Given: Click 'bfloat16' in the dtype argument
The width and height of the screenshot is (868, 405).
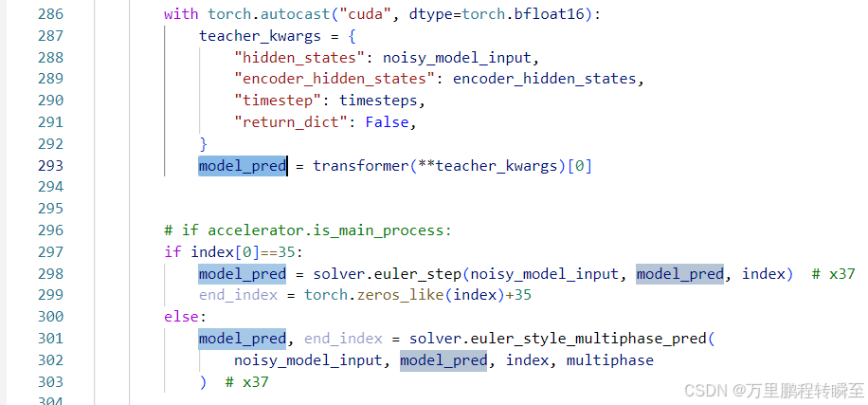Looking at the screenshot, I should pos(550,14).
